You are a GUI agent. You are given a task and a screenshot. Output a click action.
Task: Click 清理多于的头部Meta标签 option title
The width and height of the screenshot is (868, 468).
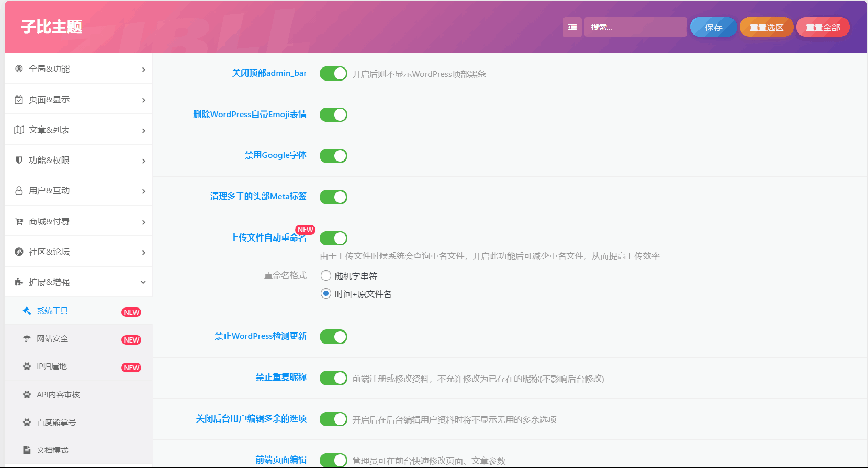pyautogui.click(x=258, y=196)
